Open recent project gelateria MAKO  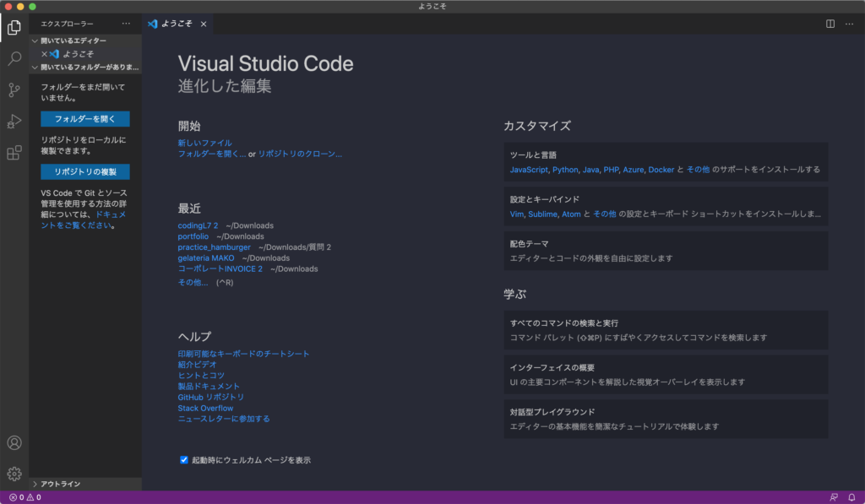click(206, 258)
